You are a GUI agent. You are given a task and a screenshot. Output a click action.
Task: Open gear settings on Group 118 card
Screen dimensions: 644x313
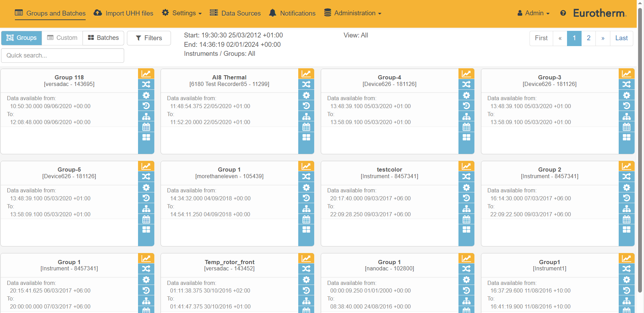tap(146, 95)
